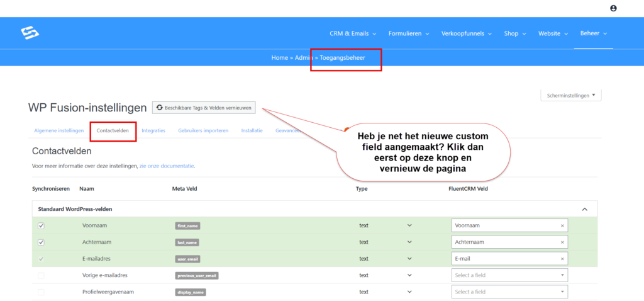This screenshot has width=644, height=301.
Task: Switch to Algemene instellingen tab
Action: tap(59, 131)
